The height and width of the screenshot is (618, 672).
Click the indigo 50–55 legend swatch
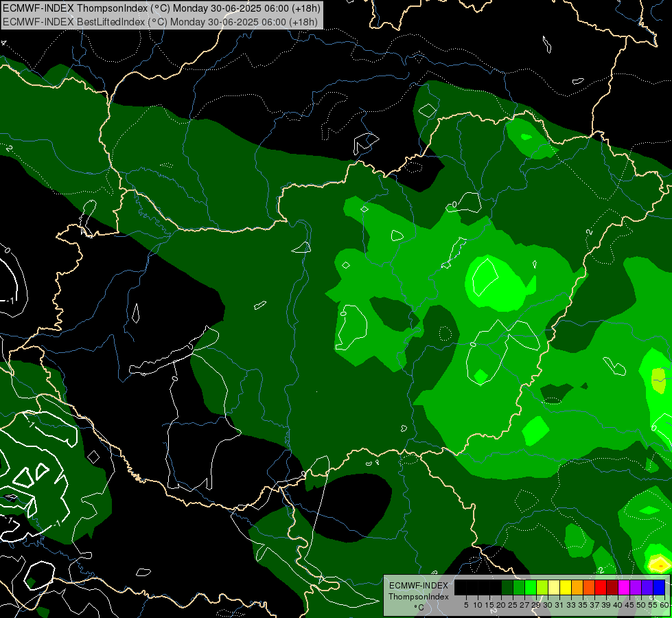[647, 587]
